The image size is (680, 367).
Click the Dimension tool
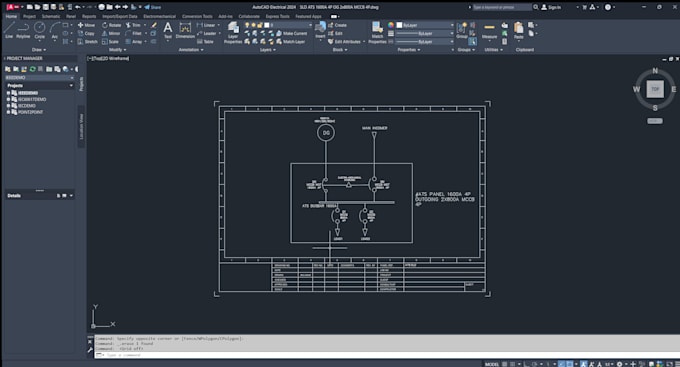185,31
